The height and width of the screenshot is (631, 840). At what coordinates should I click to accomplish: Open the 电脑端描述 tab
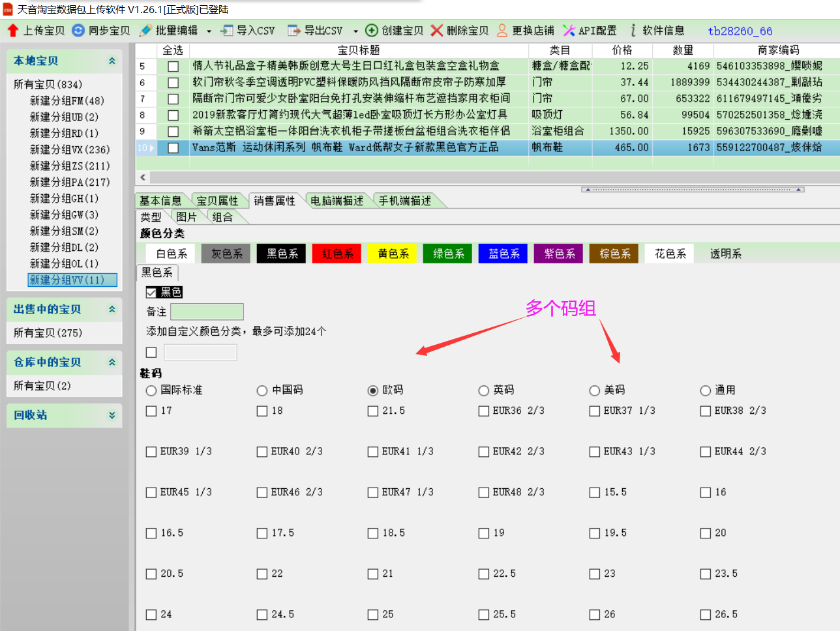pos(337,201)
